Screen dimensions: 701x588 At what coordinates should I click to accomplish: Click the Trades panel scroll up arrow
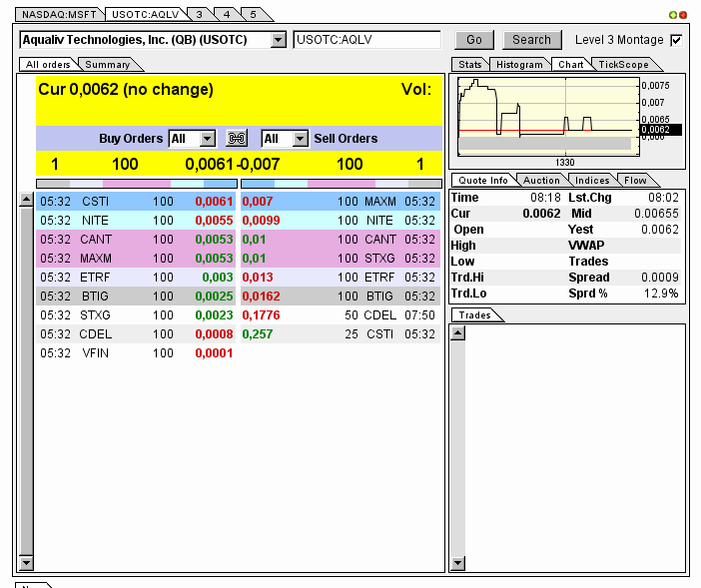click(x=458, y=332)
